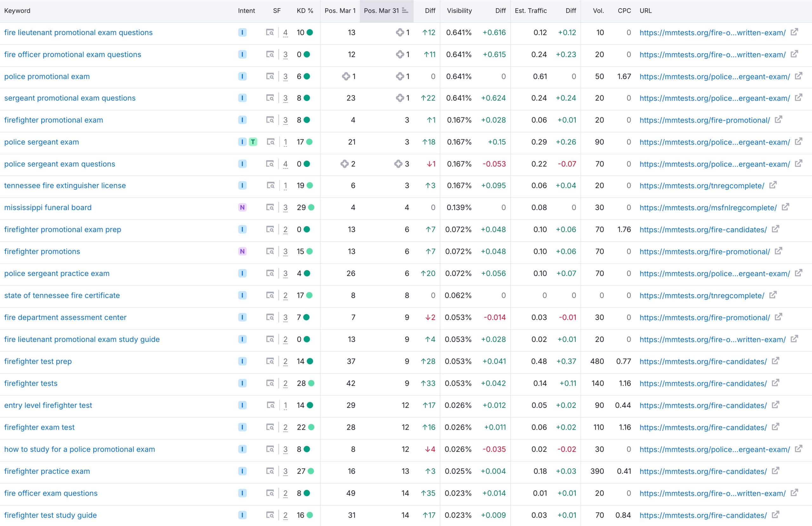Viewport: 812px width, 526px height.
Task: Open the msfnlregcomplete URL link
Action: coord(708,208)
